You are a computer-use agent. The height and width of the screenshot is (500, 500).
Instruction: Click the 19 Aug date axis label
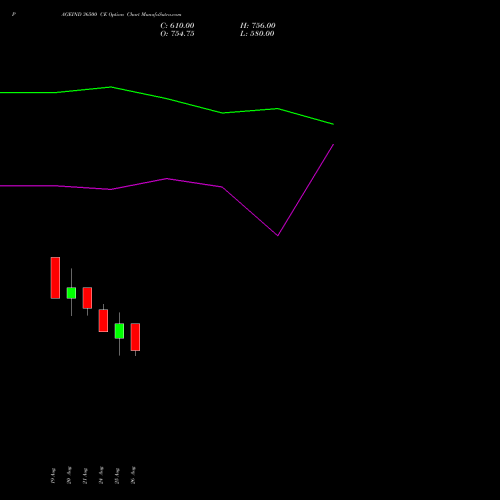(53, 476)
